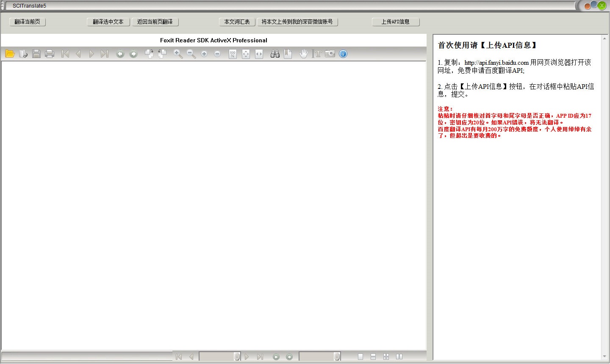Take a snapshot using the camera icon
Image resolution: width=610 pixels, height=364 pixels.
tap(330, 54)
